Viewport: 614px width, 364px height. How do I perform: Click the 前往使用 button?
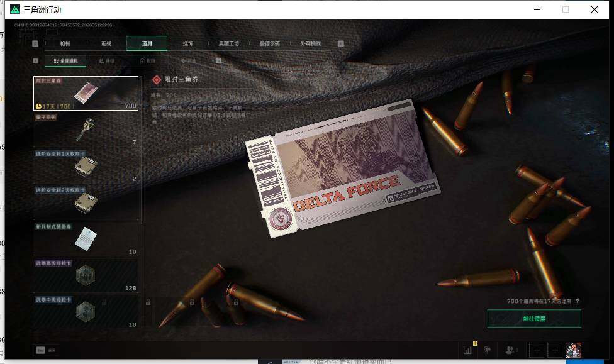coord(534,319)
